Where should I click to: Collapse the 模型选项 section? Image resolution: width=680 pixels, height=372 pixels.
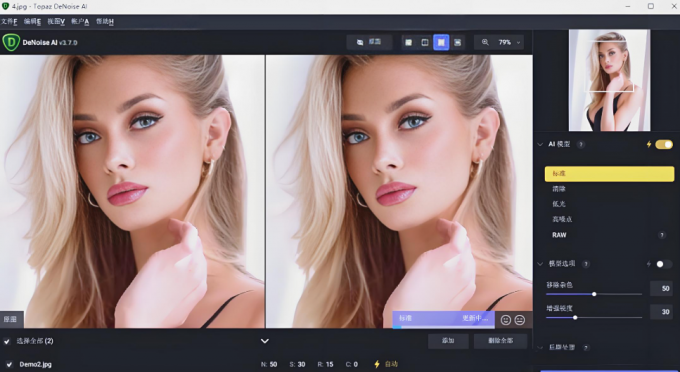point(540,264)
